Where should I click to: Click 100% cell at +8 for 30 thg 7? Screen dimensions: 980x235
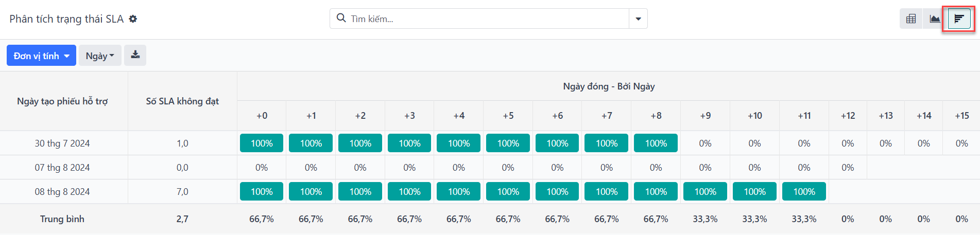tap(656, 143)
